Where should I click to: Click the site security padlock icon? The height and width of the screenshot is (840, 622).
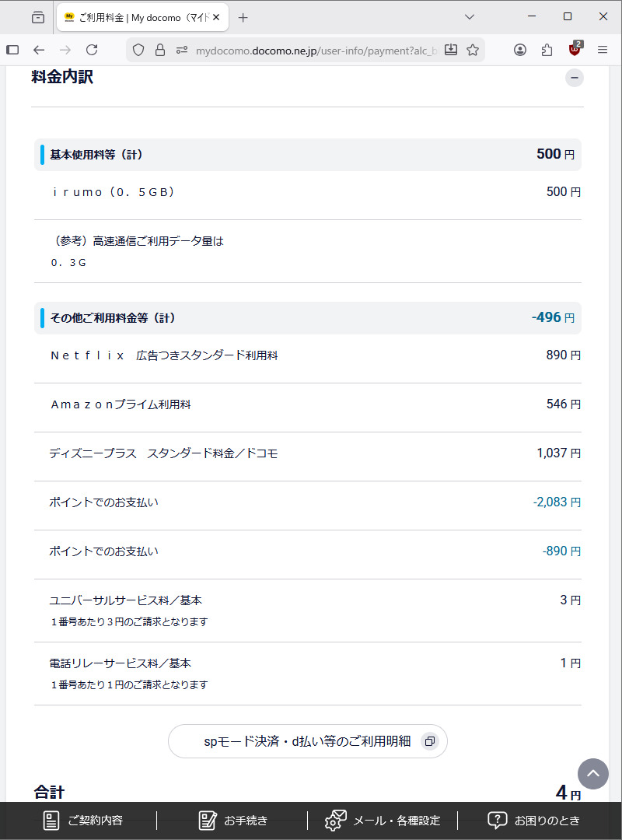tap(160, 50)
